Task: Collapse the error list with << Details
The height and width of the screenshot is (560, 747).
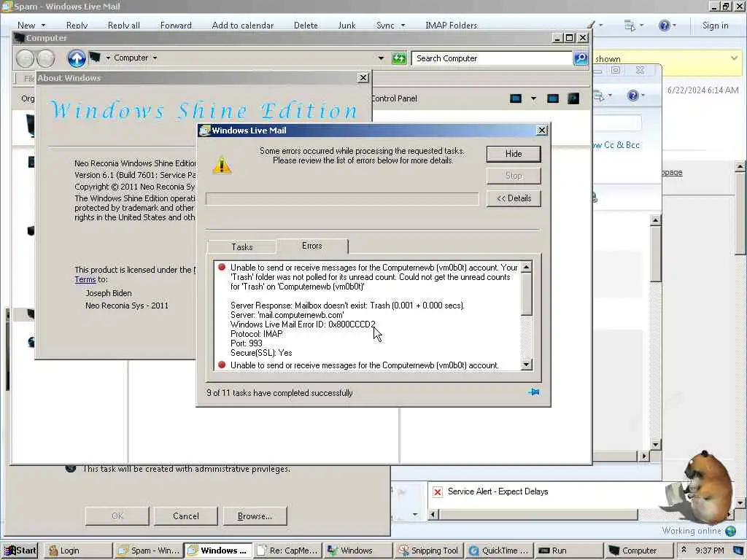Action: [513, 198]
